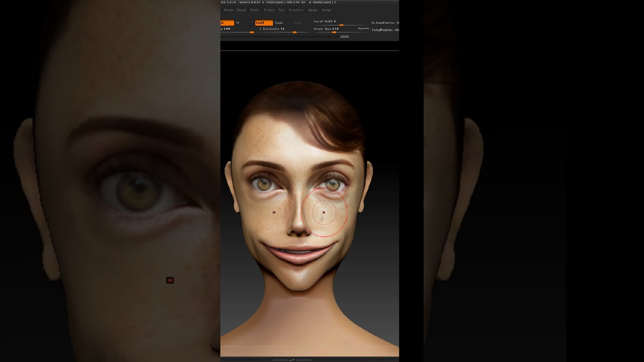
Task: Open the Texture menu
Action: pyautogui.click(x=269, y=10)
